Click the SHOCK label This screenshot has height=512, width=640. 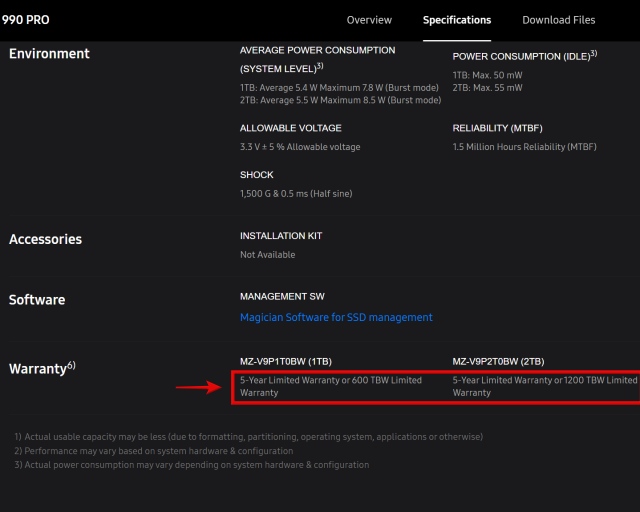(x=256, y=175)
